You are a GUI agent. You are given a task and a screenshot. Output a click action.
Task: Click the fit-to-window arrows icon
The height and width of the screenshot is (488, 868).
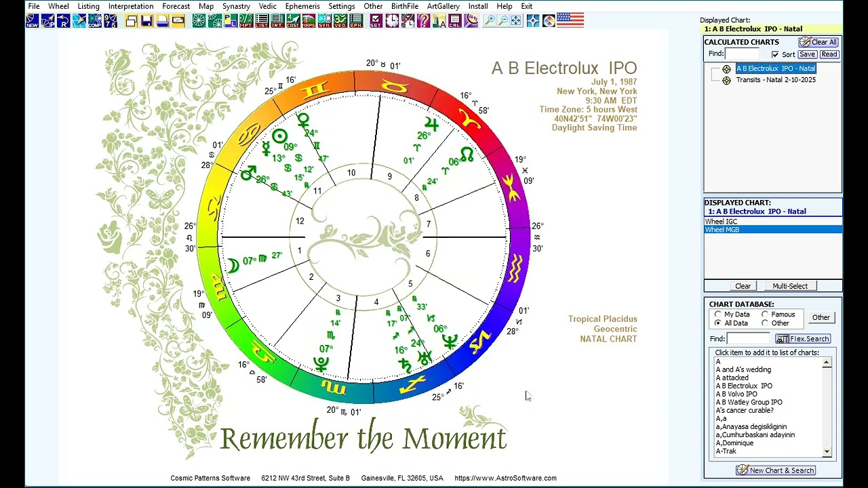[x=516, y=21]
